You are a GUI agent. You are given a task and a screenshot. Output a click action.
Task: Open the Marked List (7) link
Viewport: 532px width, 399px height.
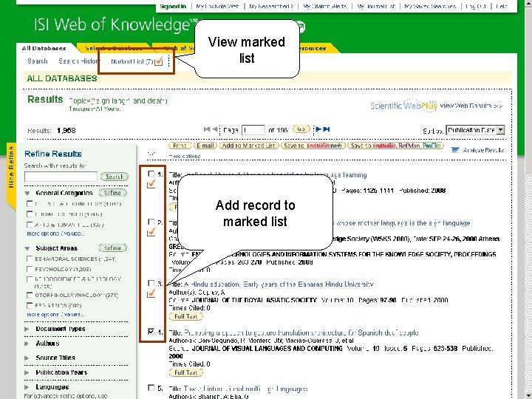tap(132, 61)
